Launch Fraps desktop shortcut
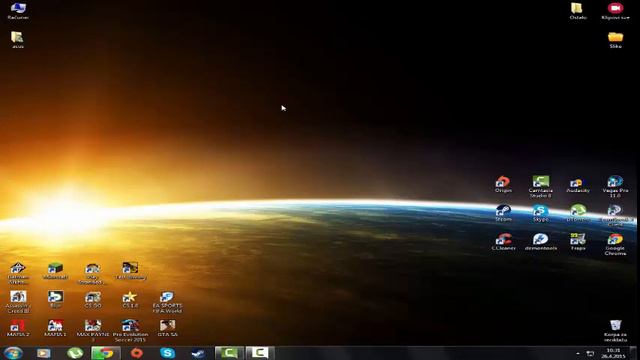This screenshot has width=640, height=360. pyautogui.click(x=578, y=242)
